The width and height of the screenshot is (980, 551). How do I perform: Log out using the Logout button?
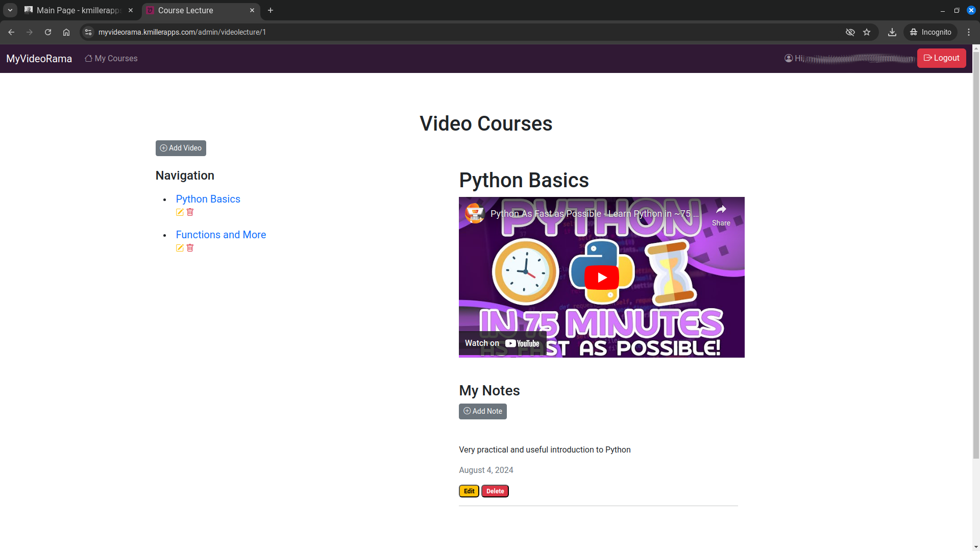tap(941, 58)
